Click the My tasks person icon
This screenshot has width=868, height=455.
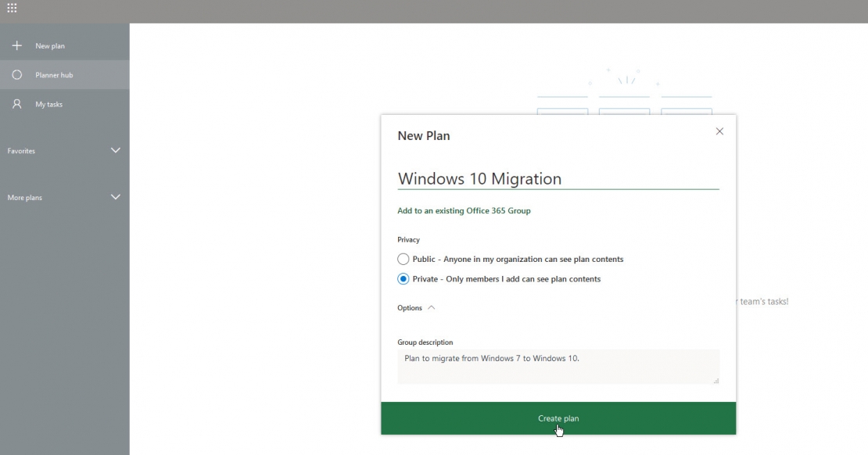(x=16, y=103)
